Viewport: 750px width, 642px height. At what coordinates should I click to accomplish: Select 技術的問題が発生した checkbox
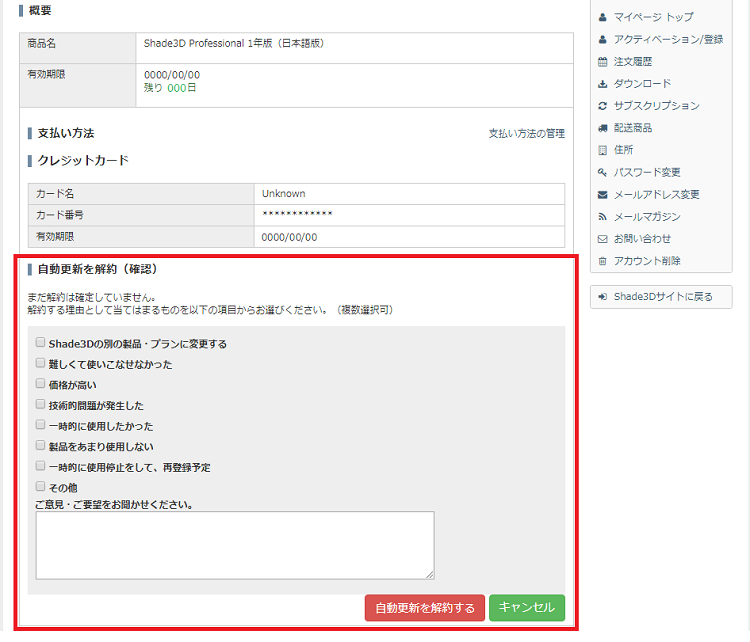click(x=40, y=404)
